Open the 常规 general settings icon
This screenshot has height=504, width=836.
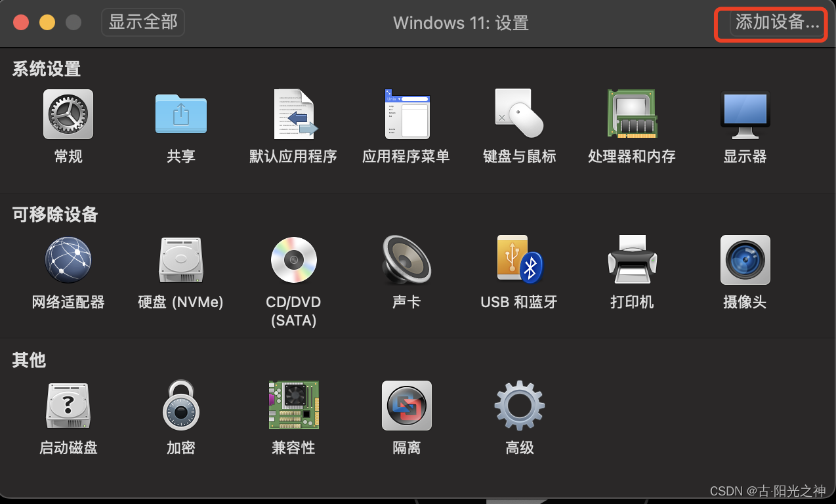[68, 114]
